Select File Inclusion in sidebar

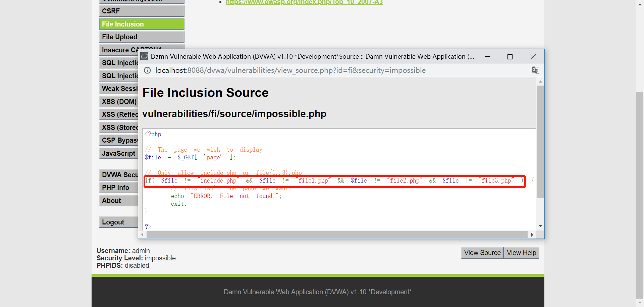(x=142, y=24)
